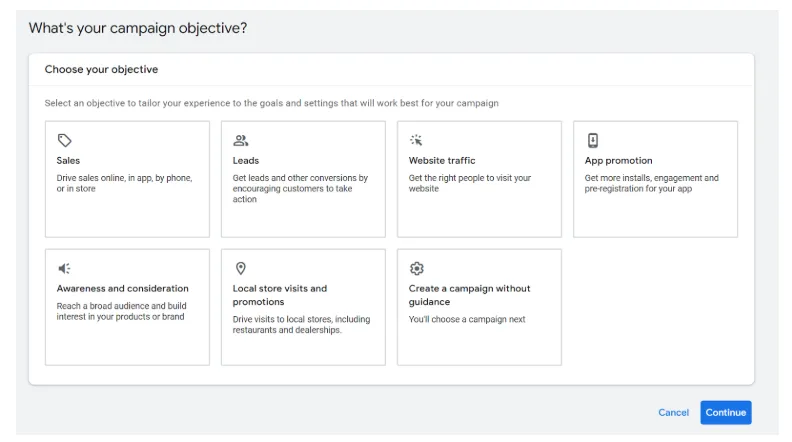
Task: Choose the Website traffic title
Action: tap(442, 160)
